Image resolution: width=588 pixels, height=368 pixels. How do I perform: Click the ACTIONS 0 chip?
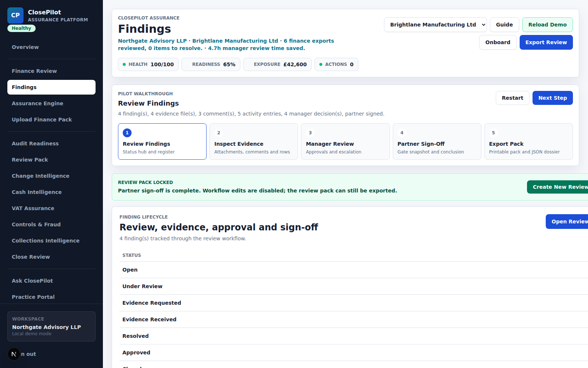coord(336,64)
